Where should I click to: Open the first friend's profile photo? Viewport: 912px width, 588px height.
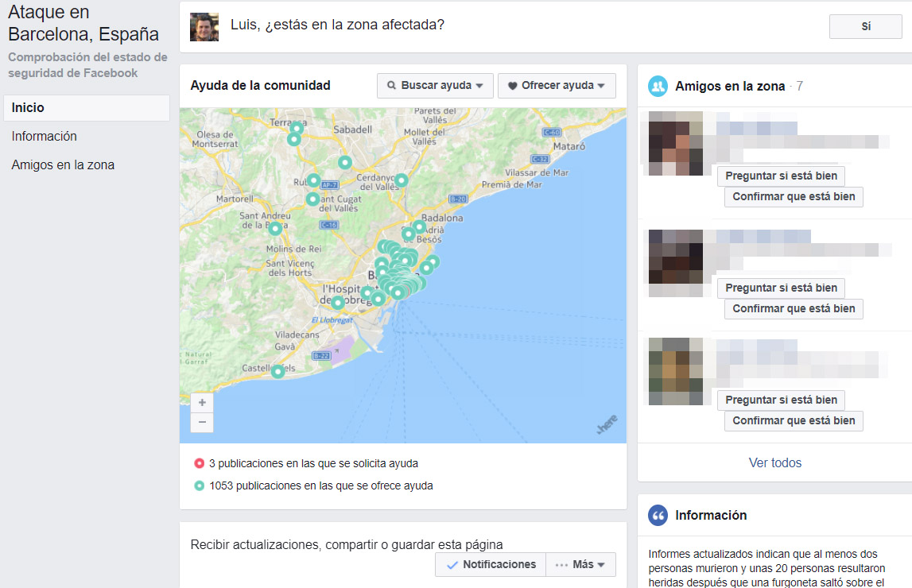tap(676, 144)
